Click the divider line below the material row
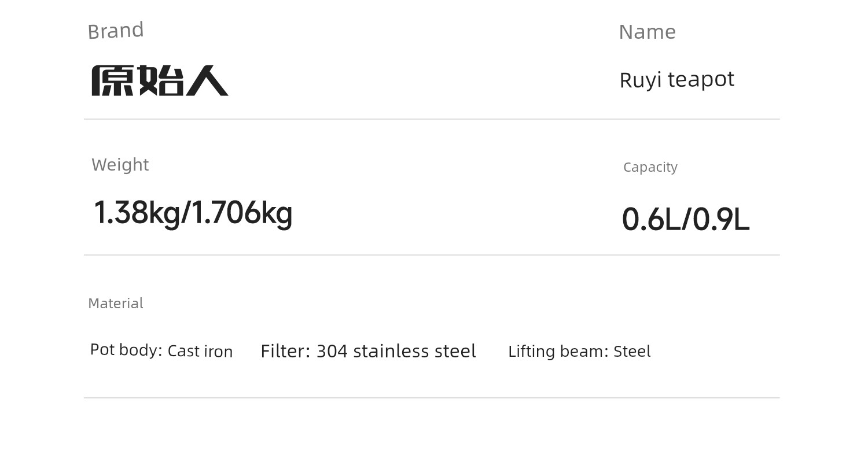 coord(432,398)
